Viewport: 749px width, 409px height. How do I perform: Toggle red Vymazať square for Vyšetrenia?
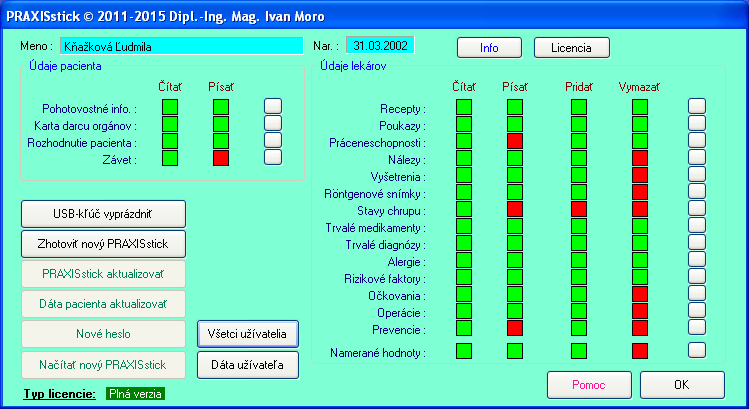coord(640,175)
